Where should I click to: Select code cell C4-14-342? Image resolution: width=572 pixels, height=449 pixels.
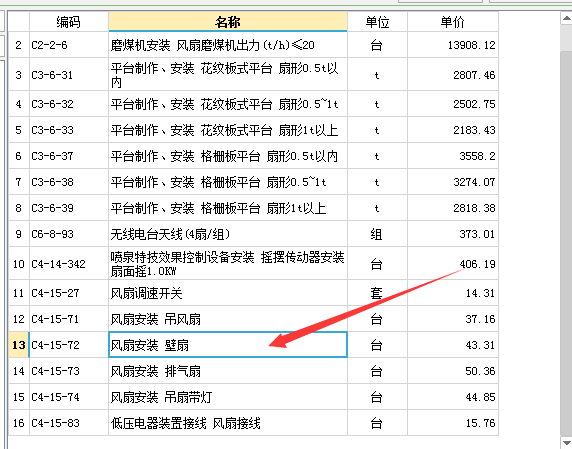(69, 263)
